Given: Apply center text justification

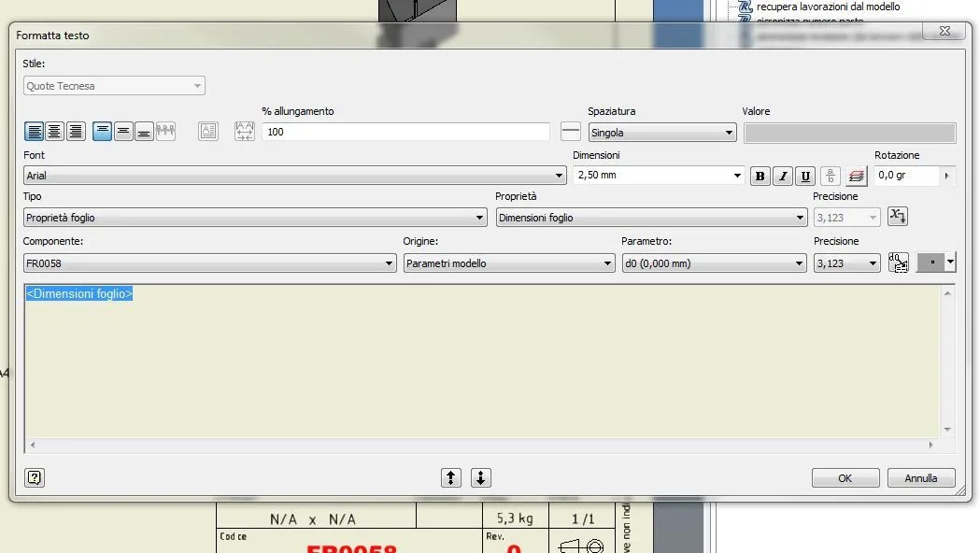Looking at the screenshot, I should [55, 131].
